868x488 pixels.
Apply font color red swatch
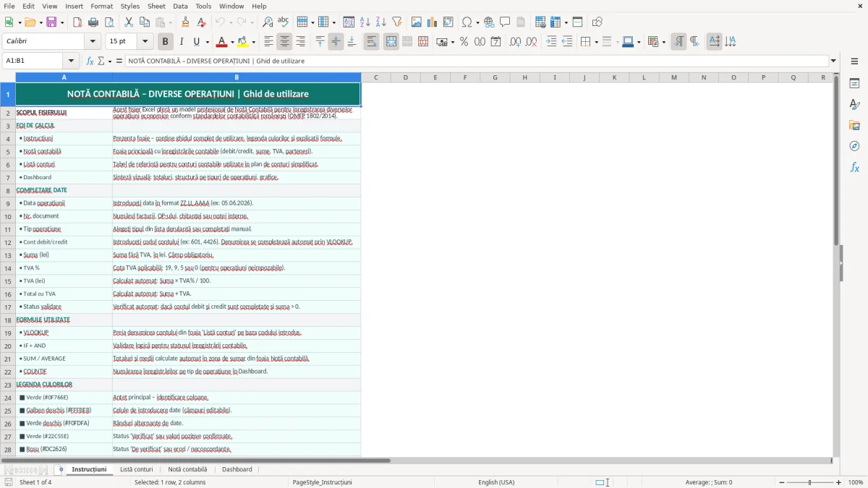click(x=221, y=42)
